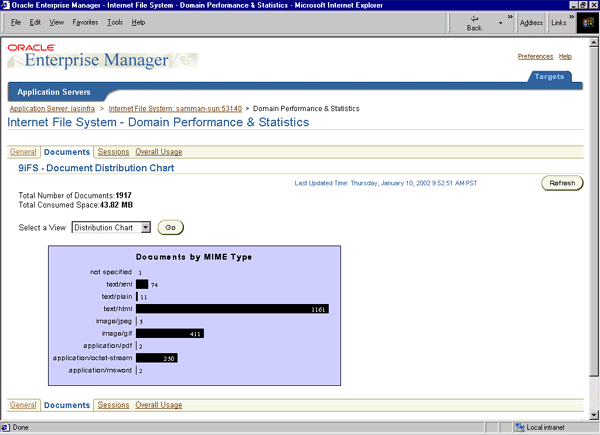
Task: Click the Internet Explorer page icon in title bar
Action: pyautogui.click(x=5, y=5)
